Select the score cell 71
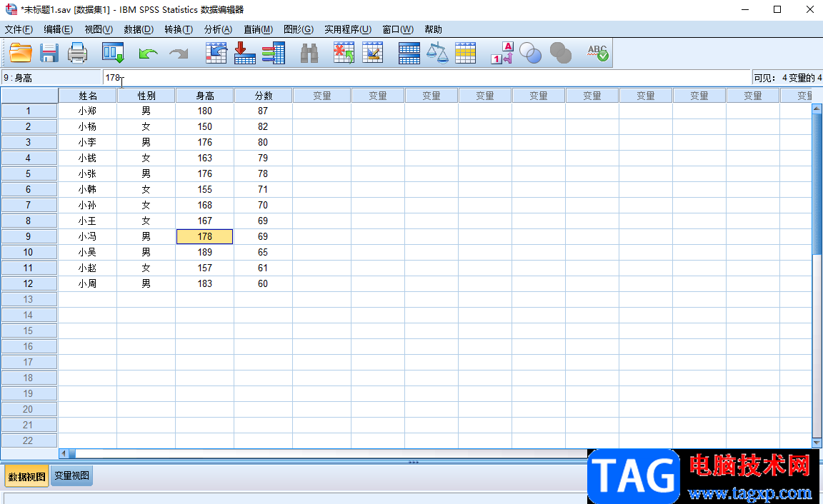823x504 pixels. tap(264, 189)
